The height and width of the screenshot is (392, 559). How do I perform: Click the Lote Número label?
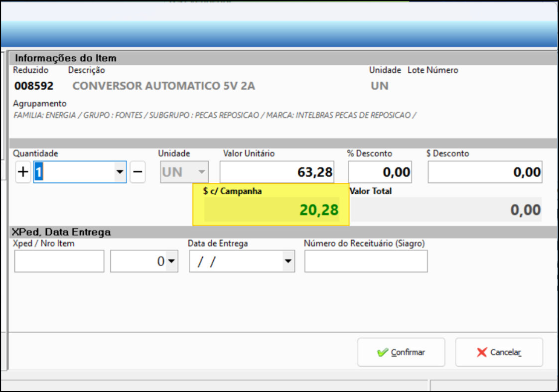tap(433, 70)
